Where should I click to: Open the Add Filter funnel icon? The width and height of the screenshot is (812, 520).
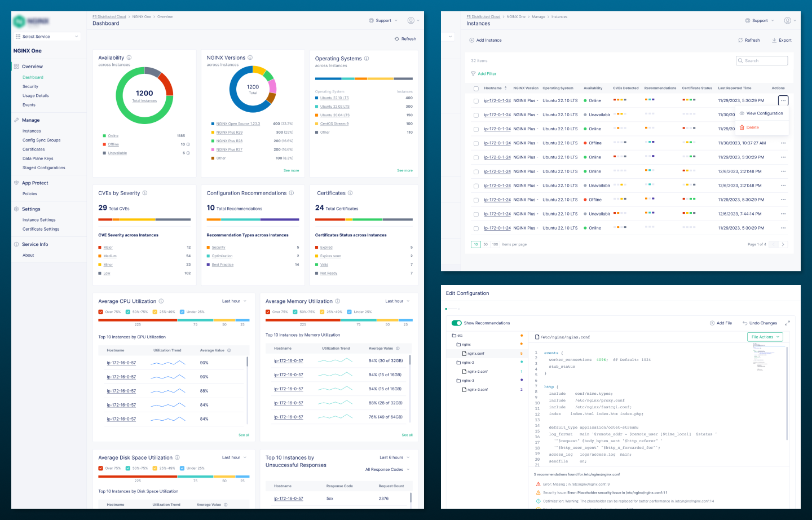coord(473,73)
